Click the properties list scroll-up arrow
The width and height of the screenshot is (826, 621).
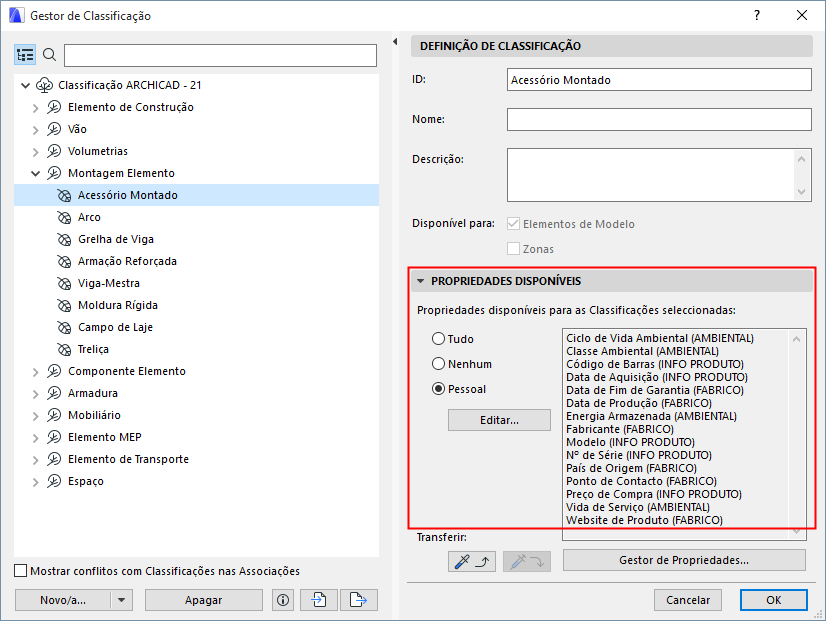(x=796, y=339)
